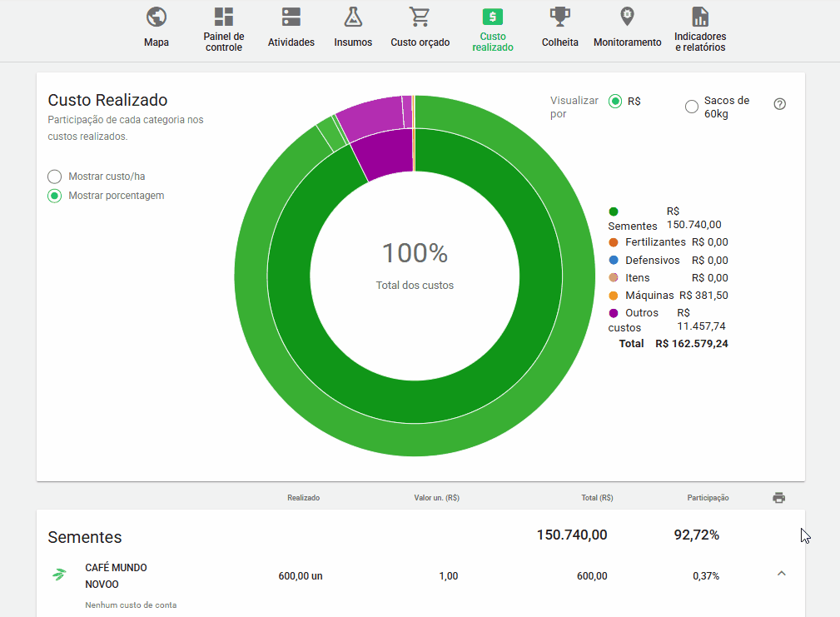Open Indicadores e relatórios report icon

[x=700, y=17]
